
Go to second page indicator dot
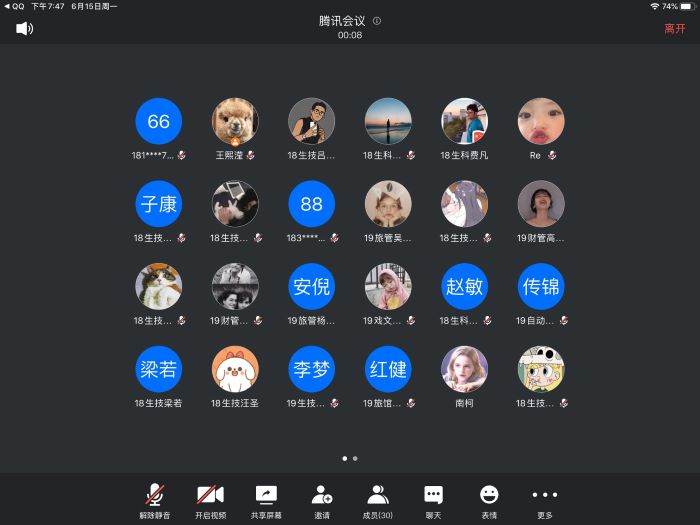click(355, 458)
